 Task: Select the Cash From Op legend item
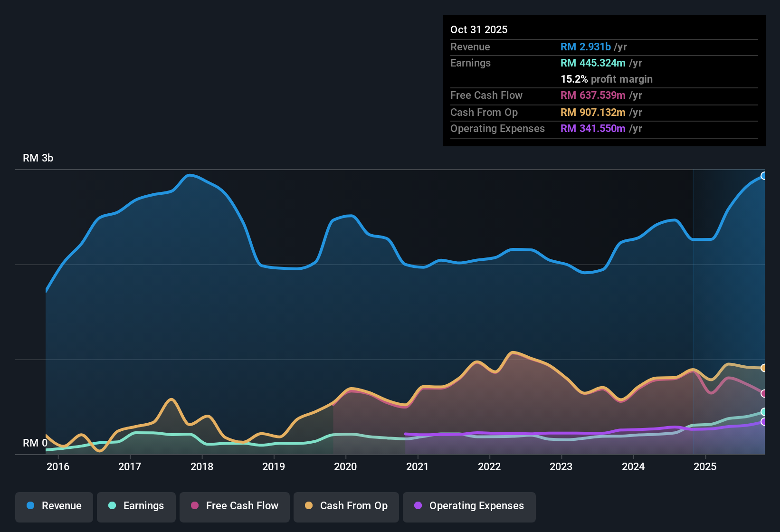[x=346, y=506]
